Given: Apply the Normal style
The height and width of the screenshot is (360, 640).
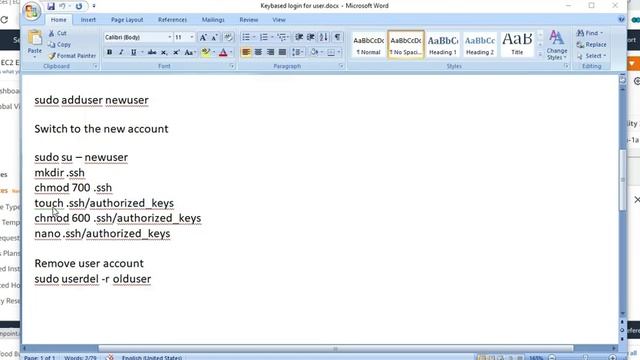Looking at the screenshot, I should coord(369,44).
